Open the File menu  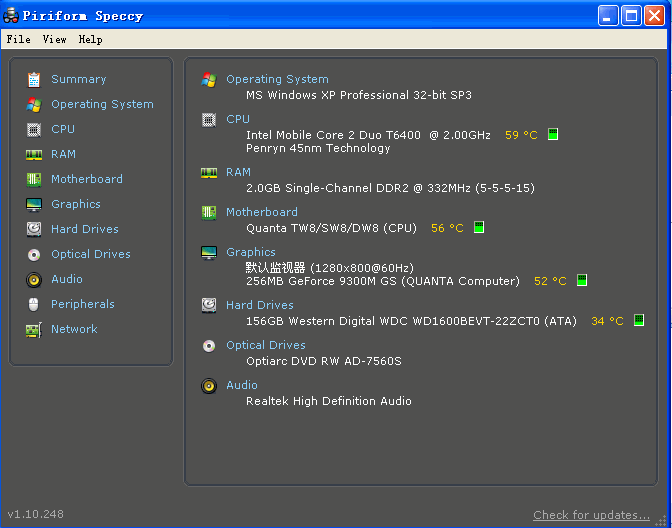18,39
